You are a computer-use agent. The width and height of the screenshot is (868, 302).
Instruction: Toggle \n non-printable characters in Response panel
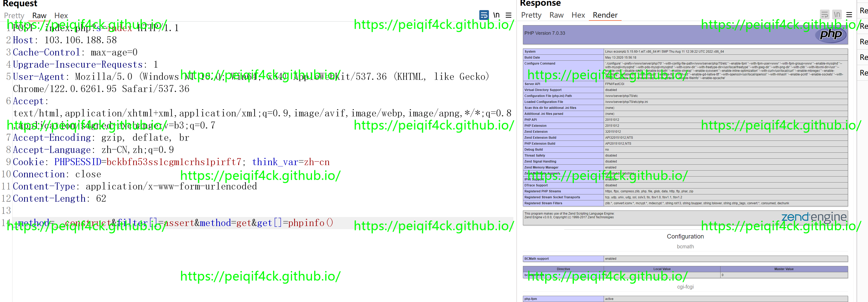coord(837,15)
